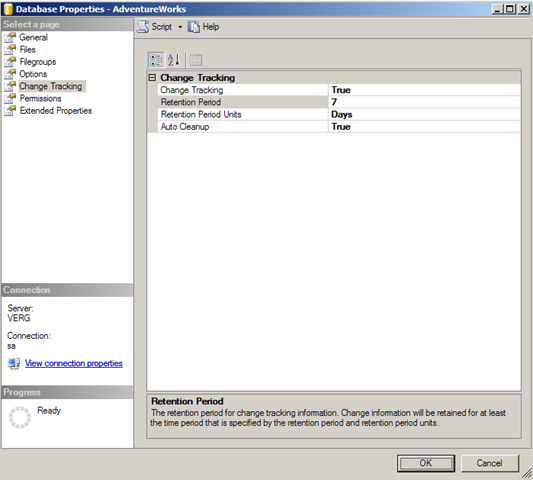The image size is (533, 480).
Task: Open Retention Period Units Days dropdown
Action: click(x=424, y=114)
